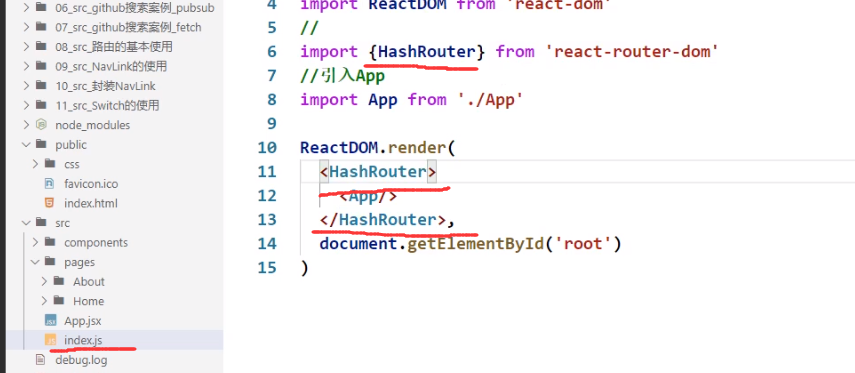The height and width of the screenshot is (373, 855).
Task: Open index.js in the file tree
Action: click(x=83, y=340)
